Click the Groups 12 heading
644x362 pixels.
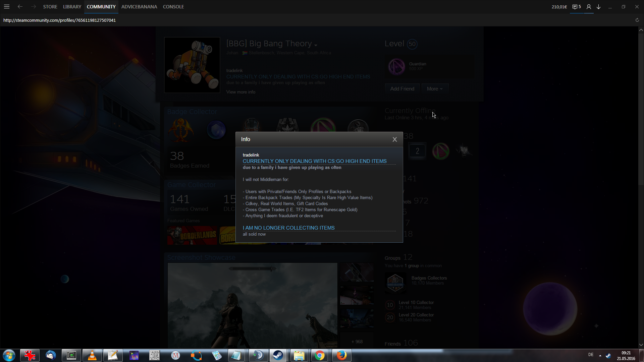point(398,257)
